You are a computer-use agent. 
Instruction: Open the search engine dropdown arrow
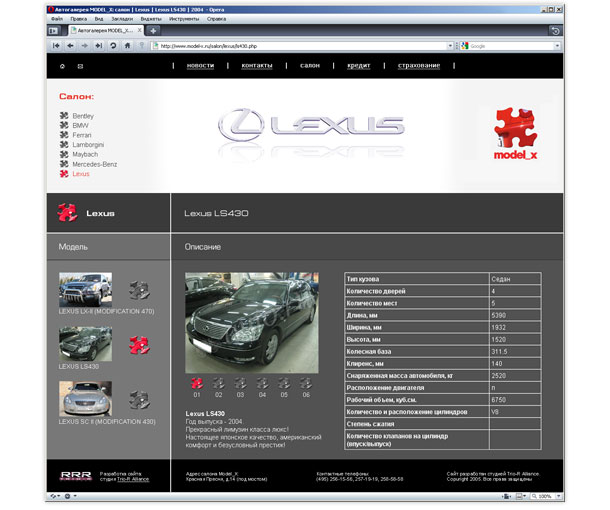pos(557,46)
